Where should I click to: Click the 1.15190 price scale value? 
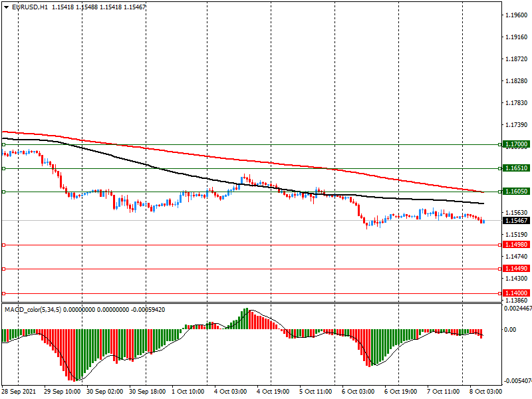tap(517, 235)
